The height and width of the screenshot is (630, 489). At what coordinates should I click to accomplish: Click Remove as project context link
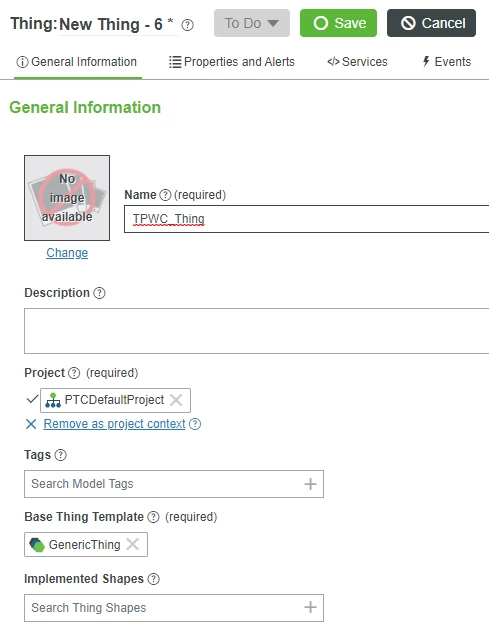[115, 424]
